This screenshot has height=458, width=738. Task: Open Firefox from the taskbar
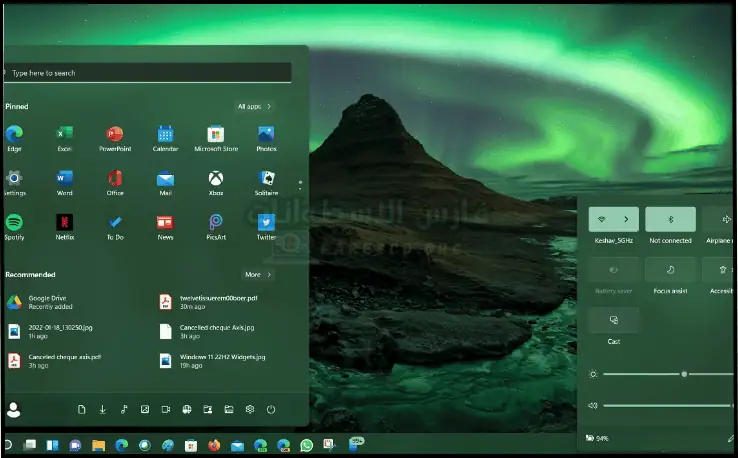214,445
